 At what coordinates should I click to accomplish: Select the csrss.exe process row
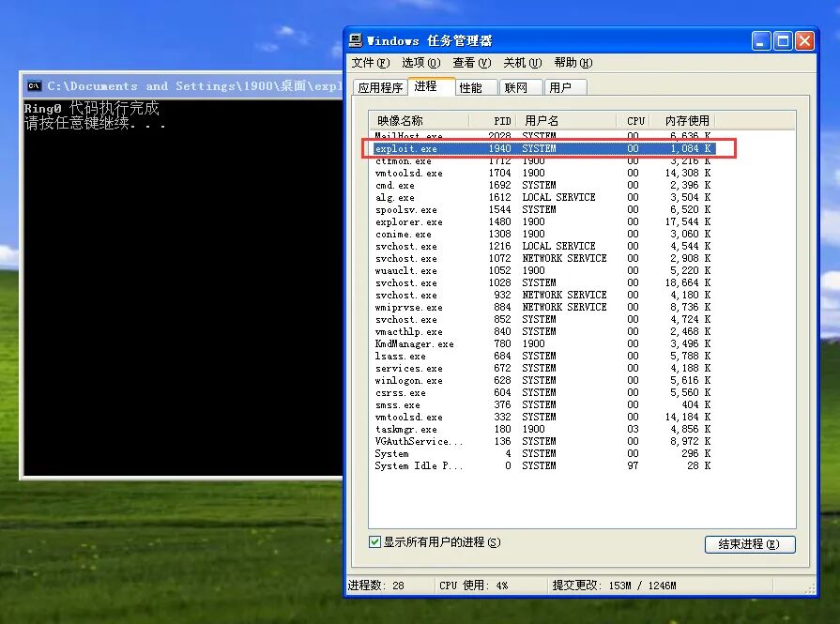(x=543, y=392)
